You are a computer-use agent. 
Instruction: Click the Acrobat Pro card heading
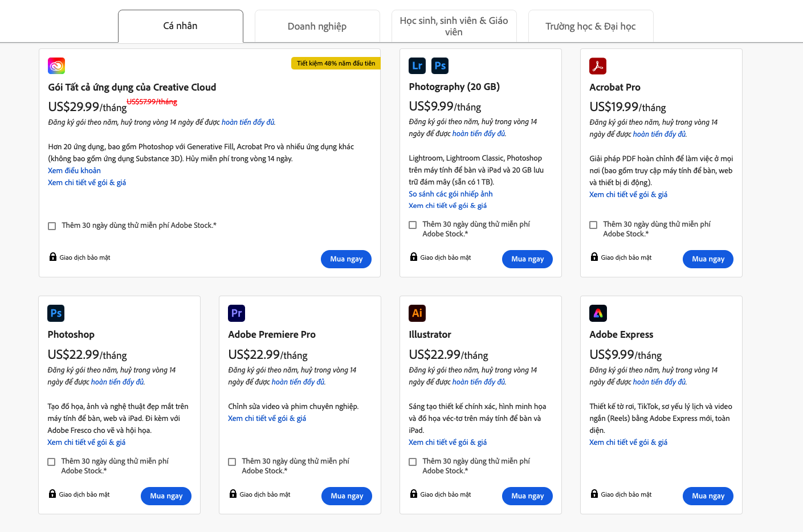tap(615, 87)
